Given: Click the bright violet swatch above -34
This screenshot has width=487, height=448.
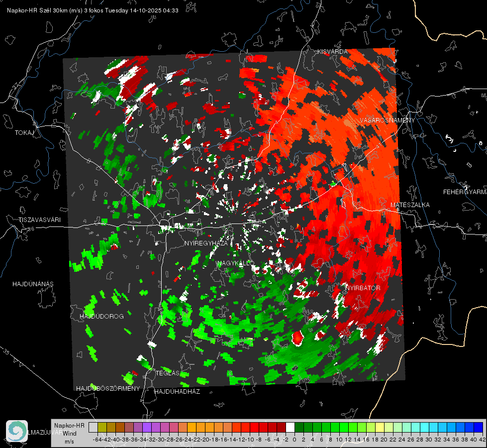Looking at the screenshot, I should pos(147,427).
